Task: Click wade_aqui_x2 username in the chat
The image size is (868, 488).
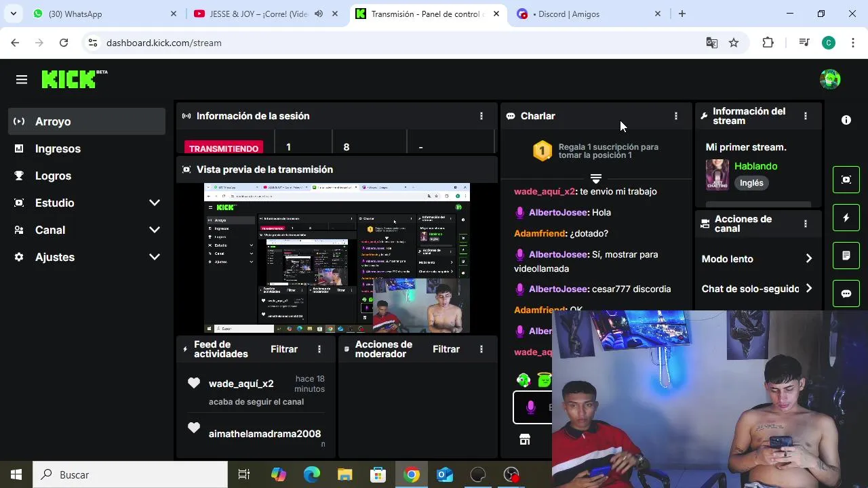Action: click(x=545, y=191)
